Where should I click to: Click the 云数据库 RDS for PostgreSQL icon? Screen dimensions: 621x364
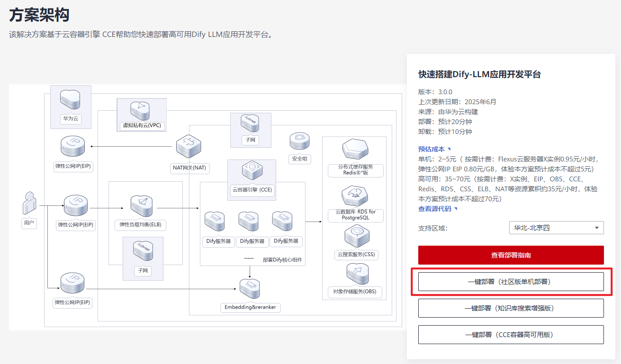click(355, 196)
